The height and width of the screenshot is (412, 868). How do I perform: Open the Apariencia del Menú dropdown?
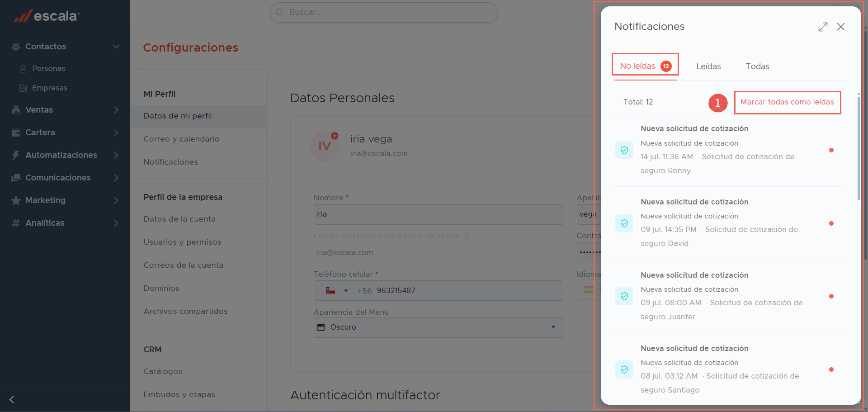pyautogui.click(x=439, y=327)
